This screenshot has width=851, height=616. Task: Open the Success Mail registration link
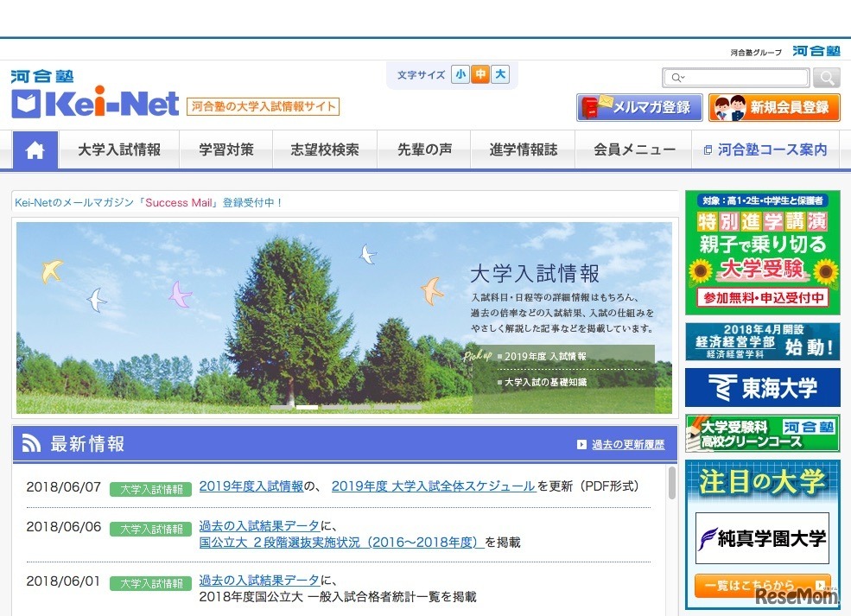pyautogui.click(x=176, y=201)
